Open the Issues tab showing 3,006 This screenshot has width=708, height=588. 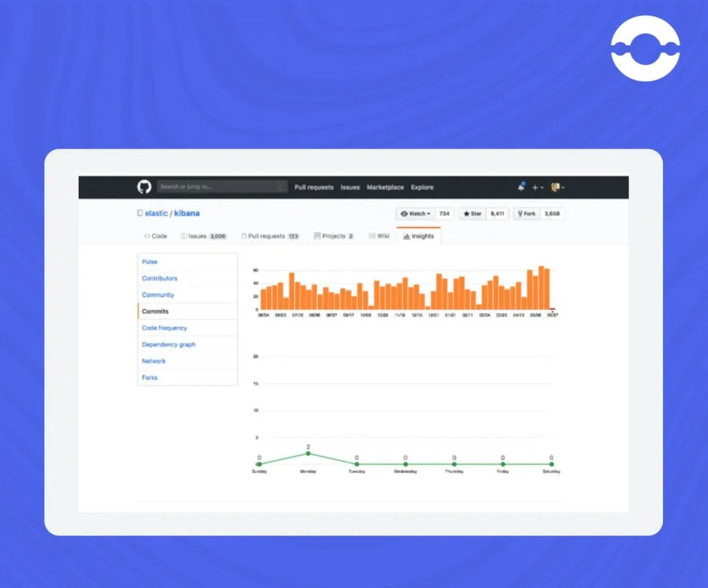coord(203,236)
